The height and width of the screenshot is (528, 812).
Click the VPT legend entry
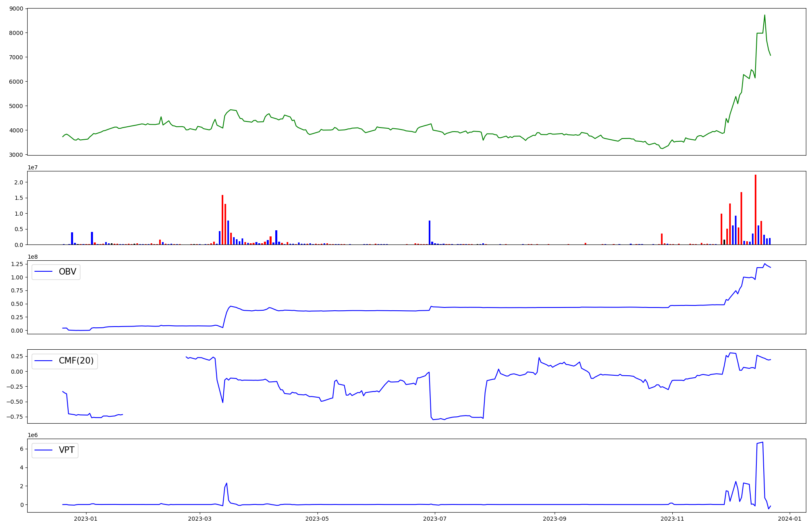pyautogui.click(x=66, y=450)
